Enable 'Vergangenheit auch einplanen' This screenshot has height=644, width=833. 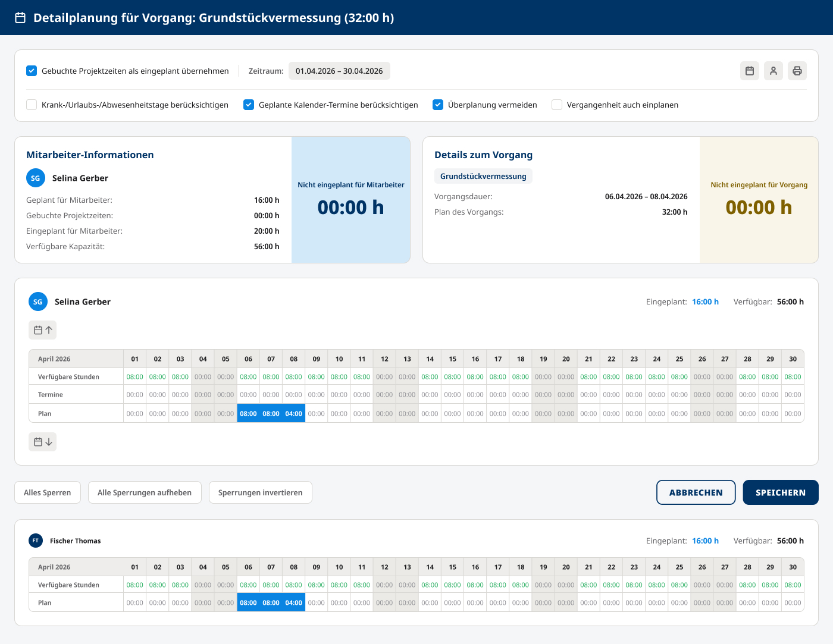557,105
